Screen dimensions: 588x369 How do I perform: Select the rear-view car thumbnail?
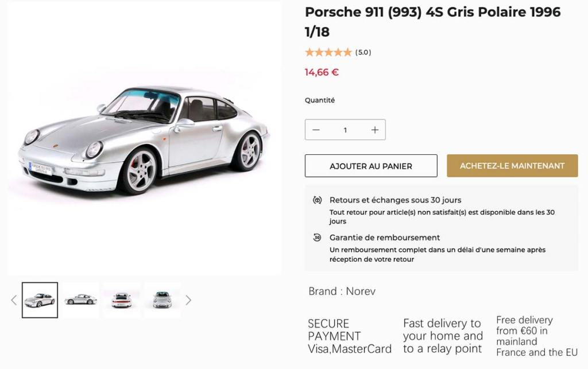point(121,300)
